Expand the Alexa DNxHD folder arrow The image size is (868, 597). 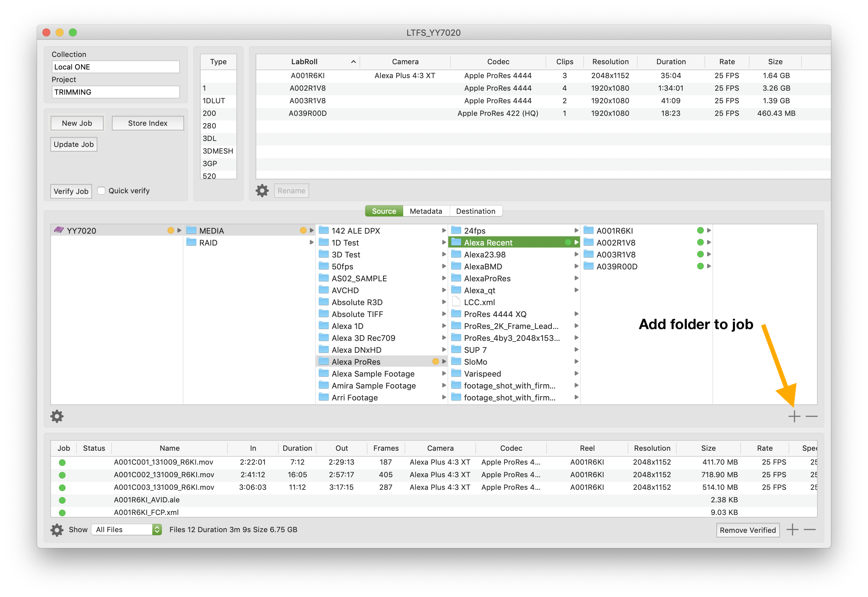[x=444, y=349]
